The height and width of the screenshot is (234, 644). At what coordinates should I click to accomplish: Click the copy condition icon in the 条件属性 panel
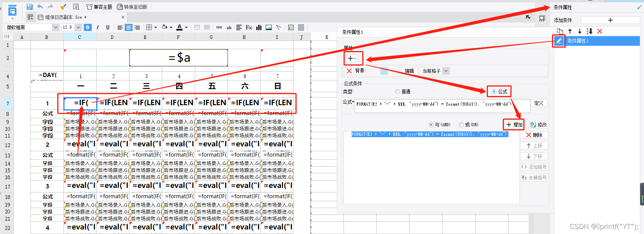560,31
